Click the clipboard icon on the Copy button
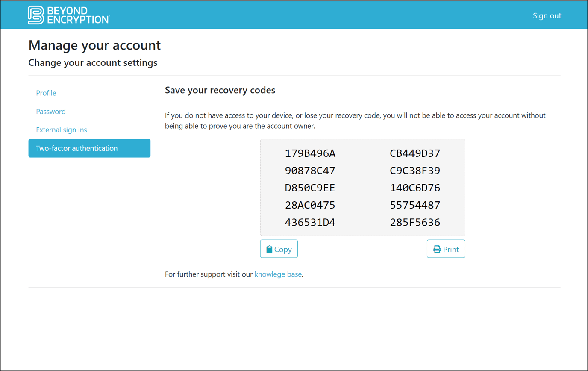 269,249
